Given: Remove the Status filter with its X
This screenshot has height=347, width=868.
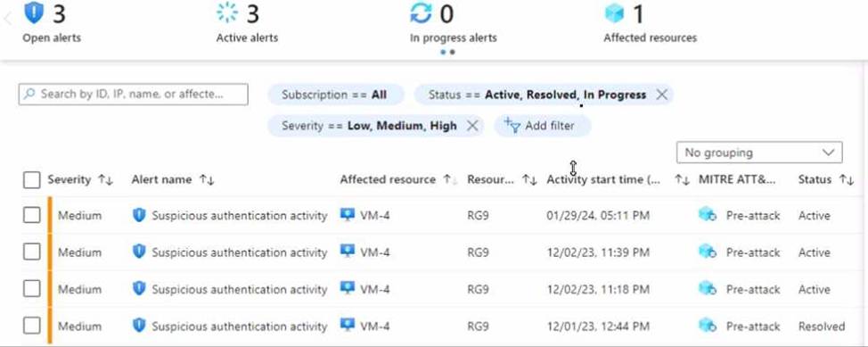Looking at the screenshot, I should pyautogui.click(x=661, y=95).
